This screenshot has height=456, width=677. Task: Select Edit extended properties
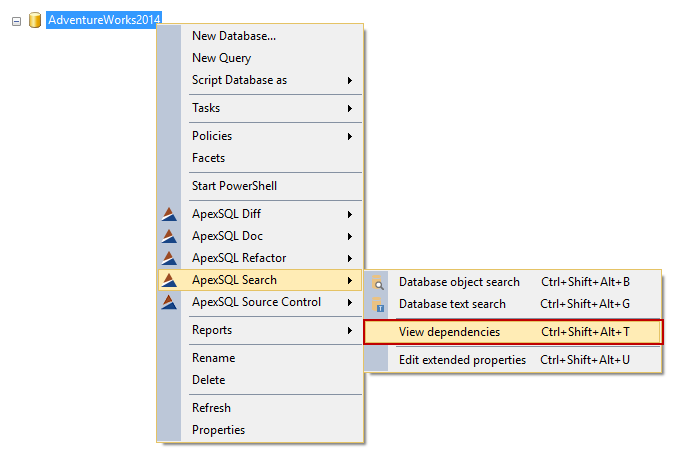point(513,360)
